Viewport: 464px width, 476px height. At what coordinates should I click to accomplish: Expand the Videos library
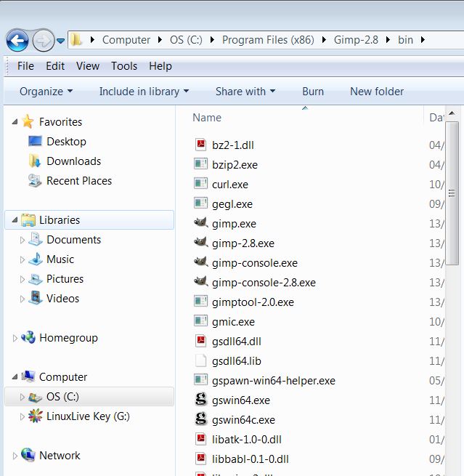22,299
